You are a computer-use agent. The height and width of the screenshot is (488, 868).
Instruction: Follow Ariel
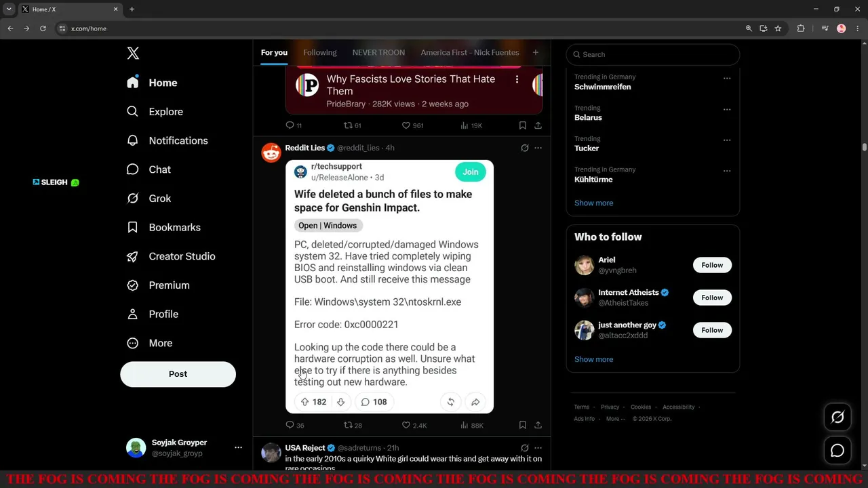pos(712,265)
